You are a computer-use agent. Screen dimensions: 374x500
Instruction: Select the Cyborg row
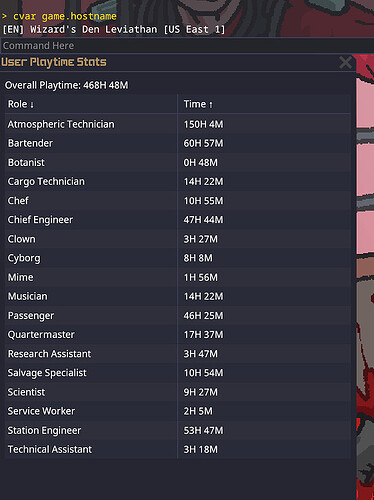(178, 258)
